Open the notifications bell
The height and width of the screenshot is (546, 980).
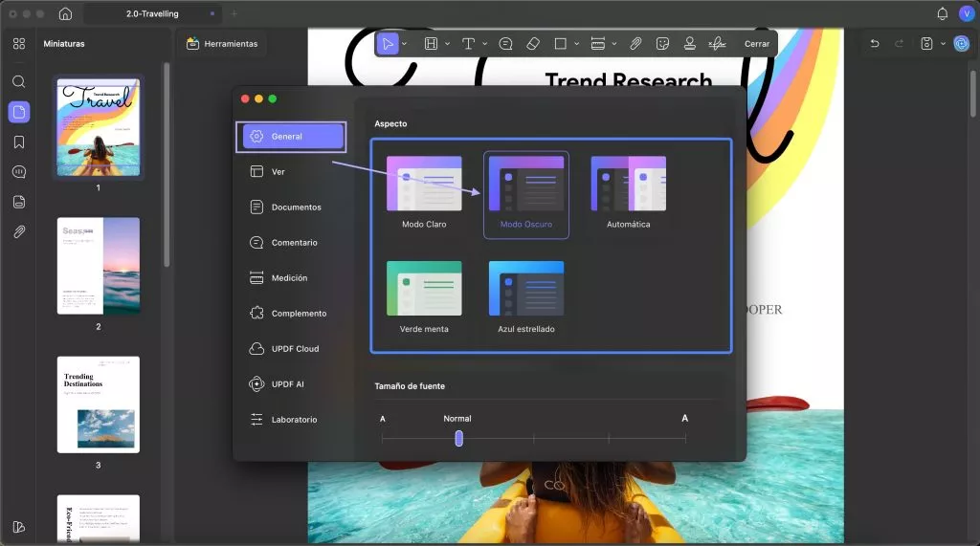coord(943,13)
